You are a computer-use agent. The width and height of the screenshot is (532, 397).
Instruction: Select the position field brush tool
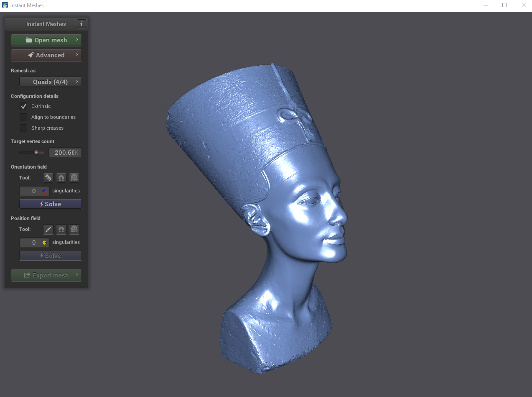(x=48, y=229)
